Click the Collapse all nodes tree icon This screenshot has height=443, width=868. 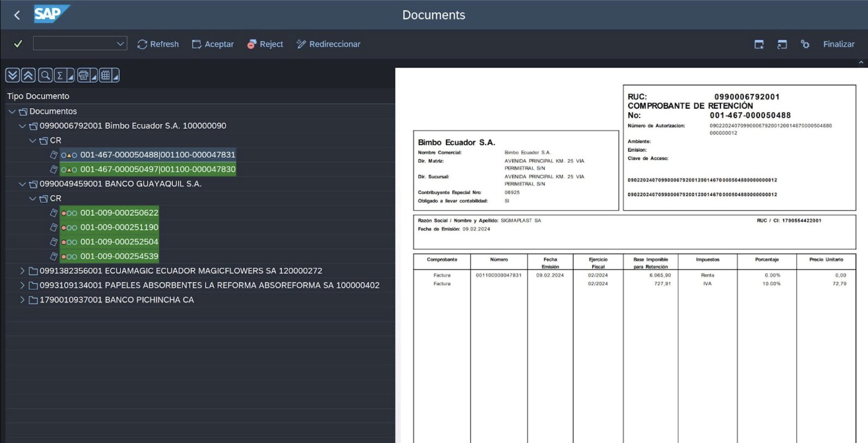28,75
